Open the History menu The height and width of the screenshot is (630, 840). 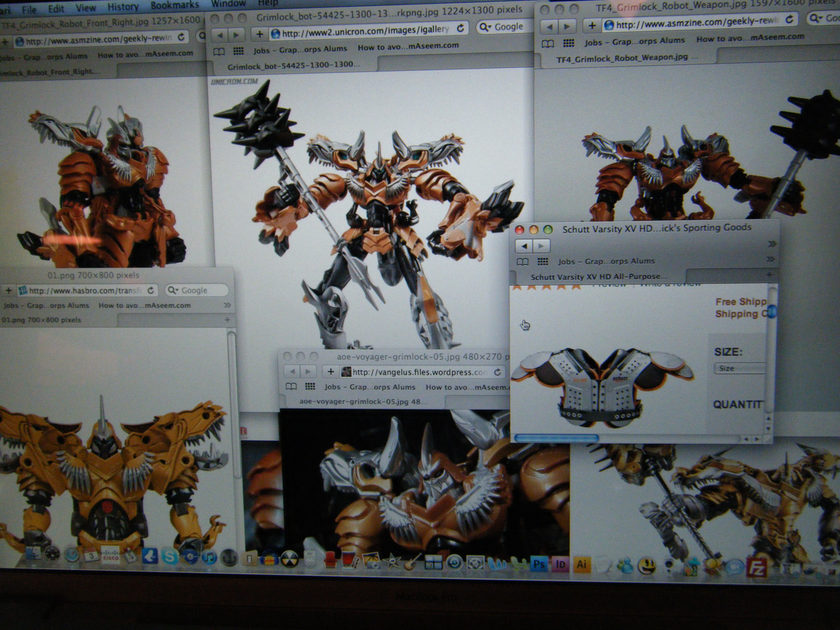[x=123, y=6]
